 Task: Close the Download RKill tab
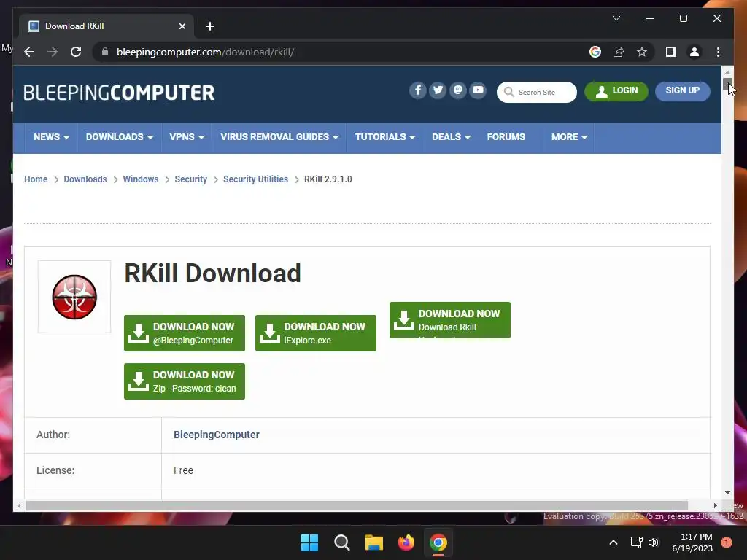point(182,26)
